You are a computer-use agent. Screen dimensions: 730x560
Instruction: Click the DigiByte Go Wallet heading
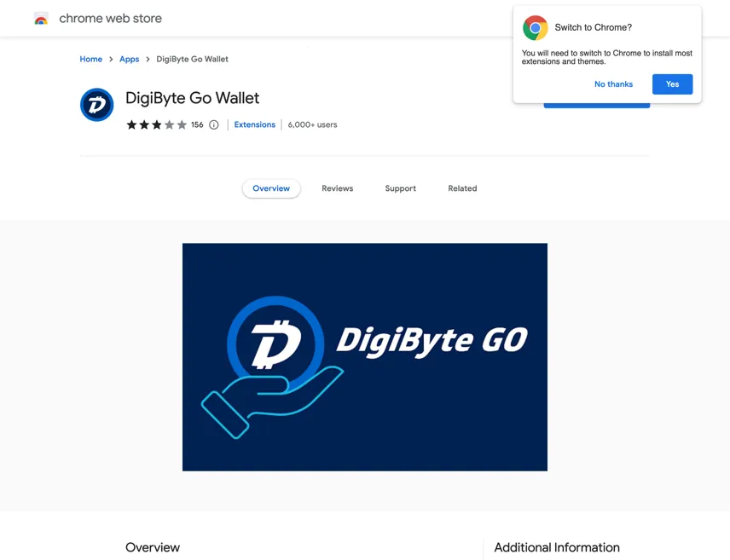pyautogui.click(x=192, y=98)
